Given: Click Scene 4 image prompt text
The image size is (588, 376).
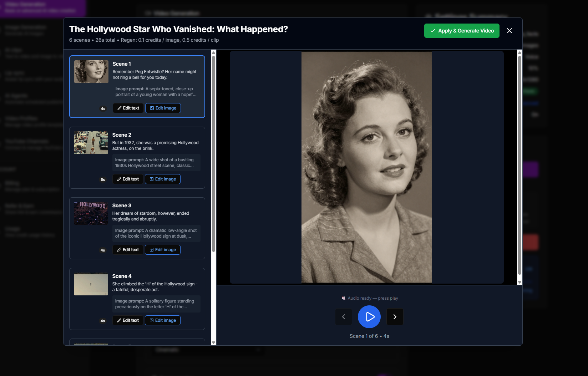Looking at the screenshot, I should [x=155, y=304].
